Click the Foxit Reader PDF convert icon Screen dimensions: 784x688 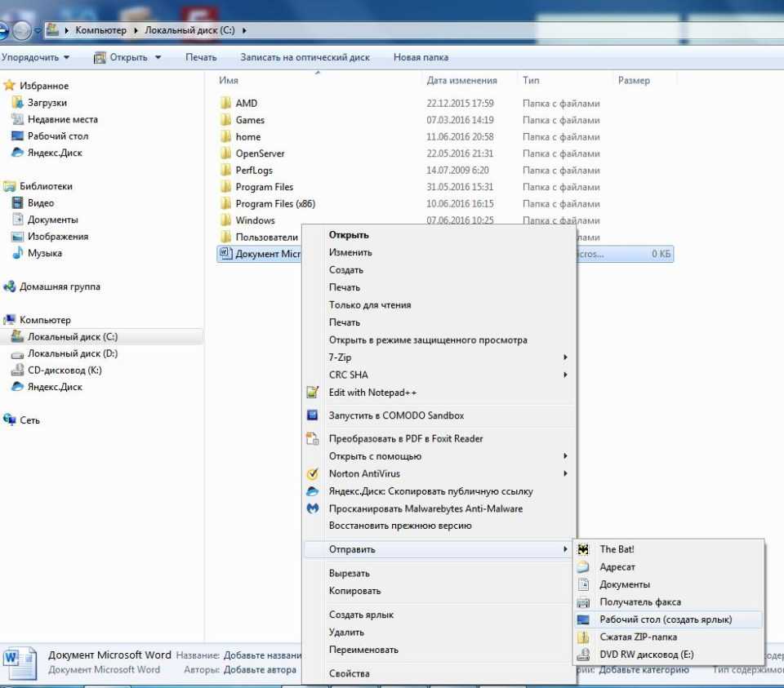[x=312, y=438]
